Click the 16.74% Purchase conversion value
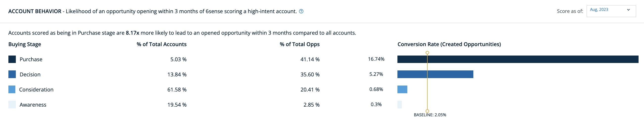 pyautogui.click(x=376, y=59)
